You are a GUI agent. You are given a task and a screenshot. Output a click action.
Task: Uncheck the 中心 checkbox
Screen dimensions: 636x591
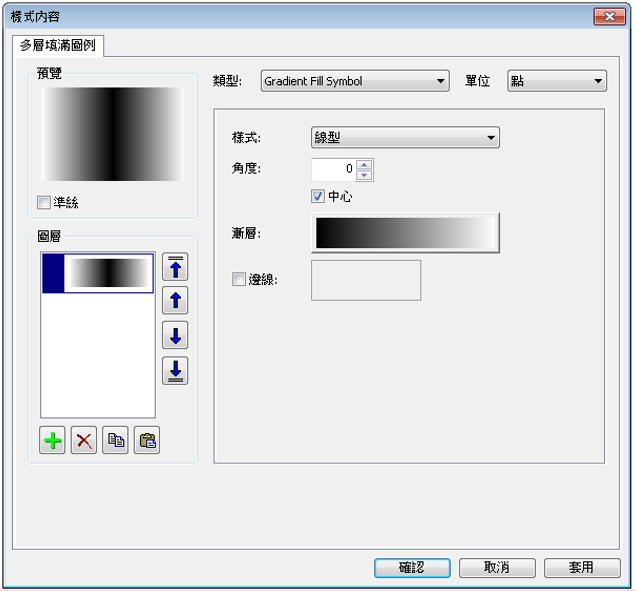coord(318,196)
